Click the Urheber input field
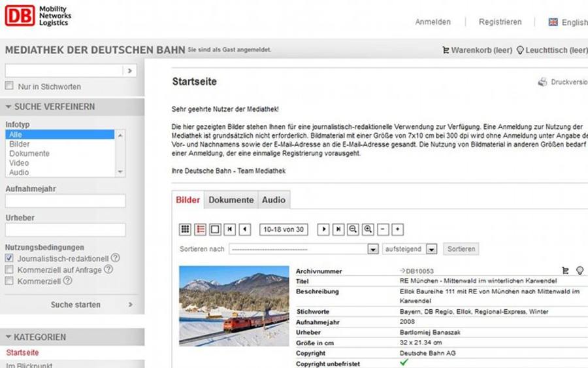Viewport: 588px width, 368px height. click(65, 230)
